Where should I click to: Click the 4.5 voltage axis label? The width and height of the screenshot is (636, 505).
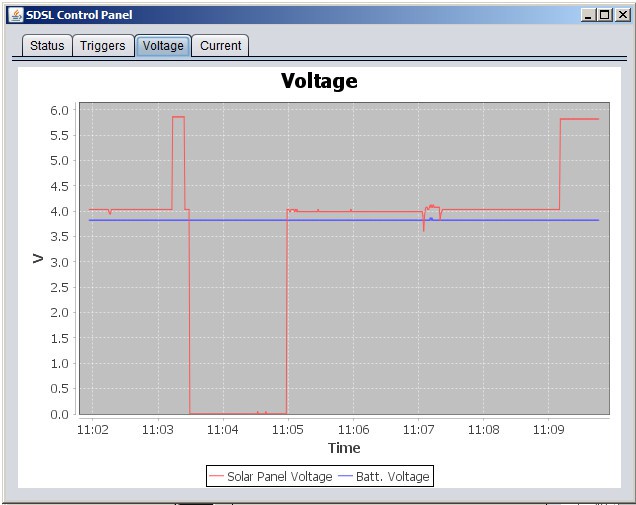point(60,186)
